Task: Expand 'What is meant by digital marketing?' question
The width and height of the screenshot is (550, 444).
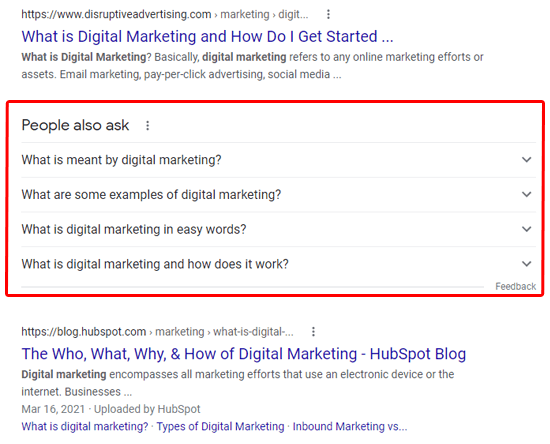Action: pos(279,160)
